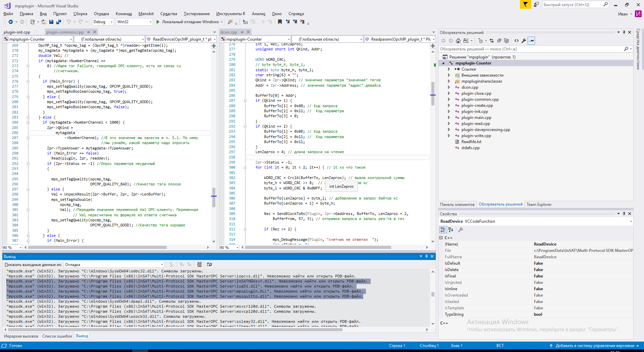Screen dimensions: 644x352
Task: Switch to plugin-init.cpp tab
Action: point(17,32)
